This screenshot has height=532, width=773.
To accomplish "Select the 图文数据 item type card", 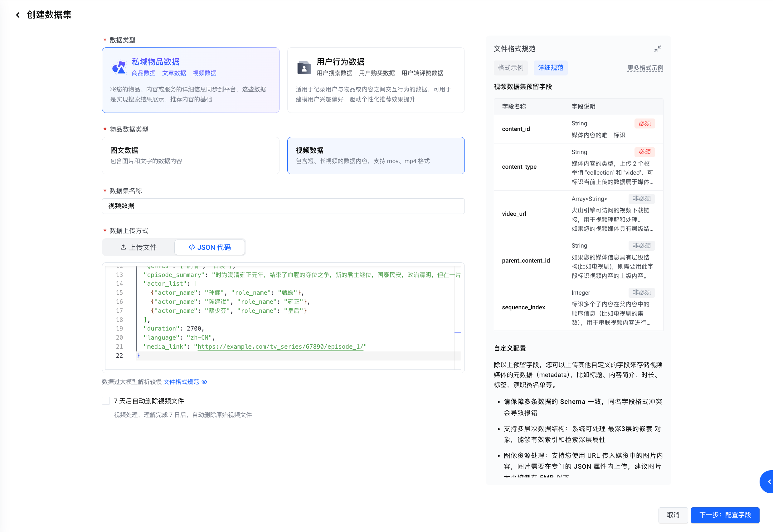I will tap(190, 155).
